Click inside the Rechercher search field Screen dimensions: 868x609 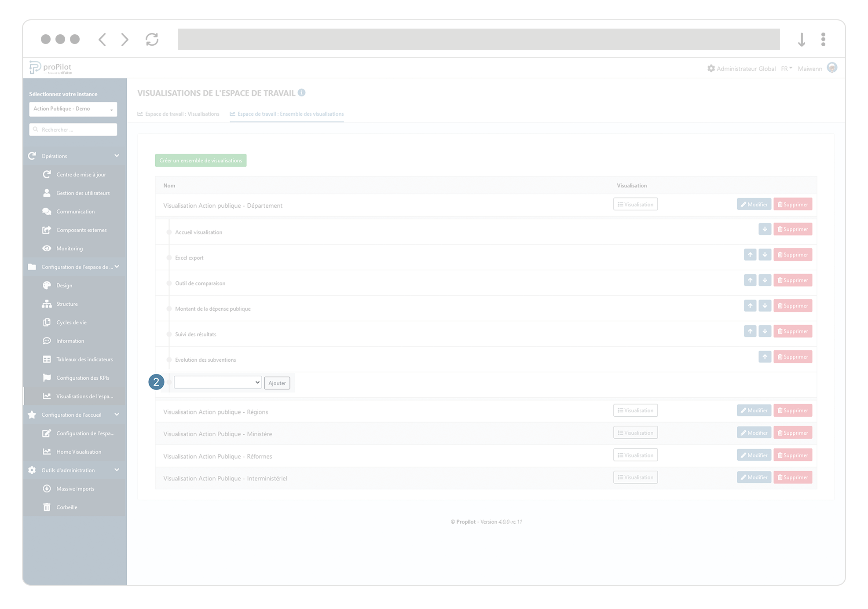click(x=73, y=129)
